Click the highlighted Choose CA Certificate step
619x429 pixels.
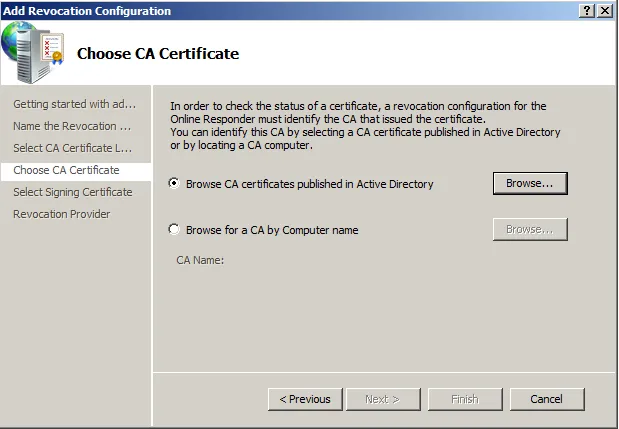tap(66, 170)
